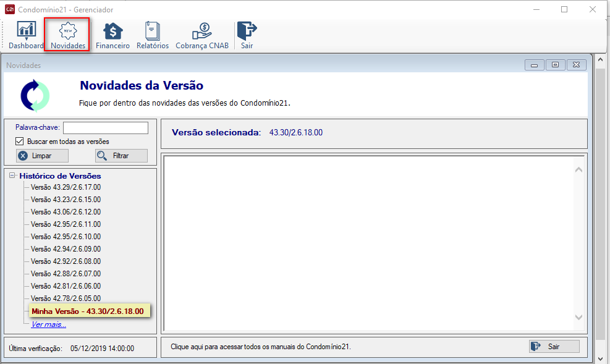
Task: Click the 'Ver mais...' link
Action: click(49, 324)
